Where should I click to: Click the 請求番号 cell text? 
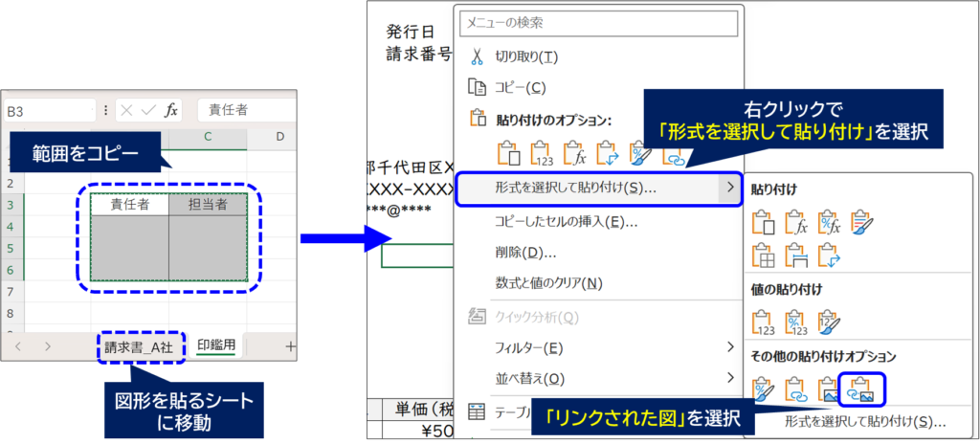418,55
